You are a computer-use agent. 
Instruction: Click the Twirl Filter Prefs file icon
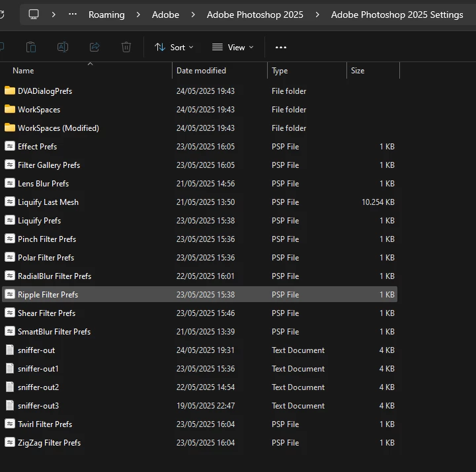click(x=10, y=424)
